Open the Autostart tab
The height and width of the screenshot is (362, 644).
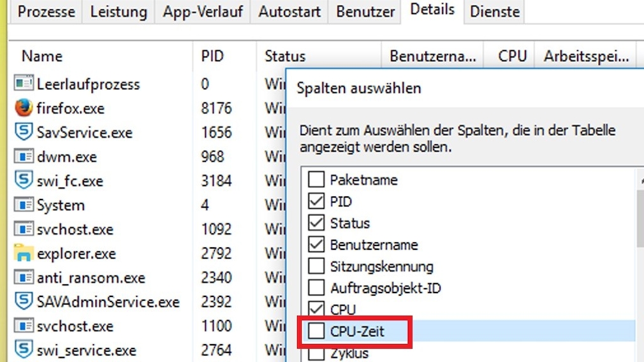(x=289, y=11)
